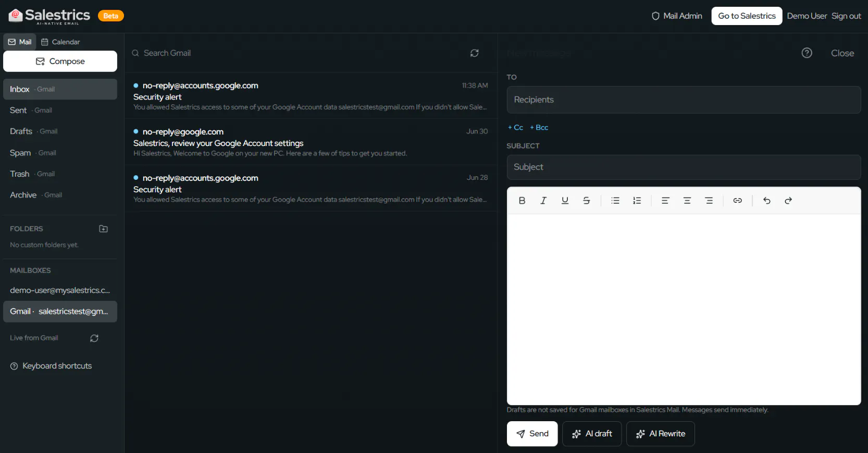Open the 11:38 AM Security alert email
This screenshot has width=868, height=453.
(311, 96)
